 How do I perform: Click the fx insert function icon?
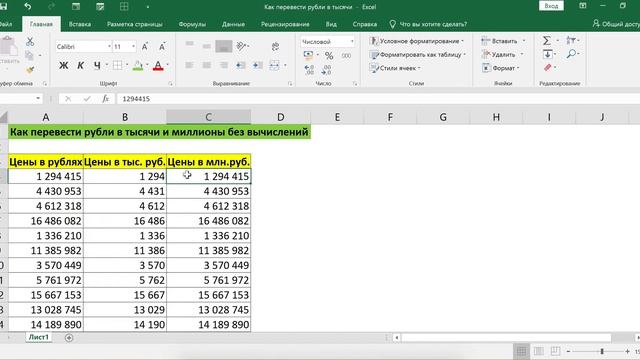click(105, 99)
